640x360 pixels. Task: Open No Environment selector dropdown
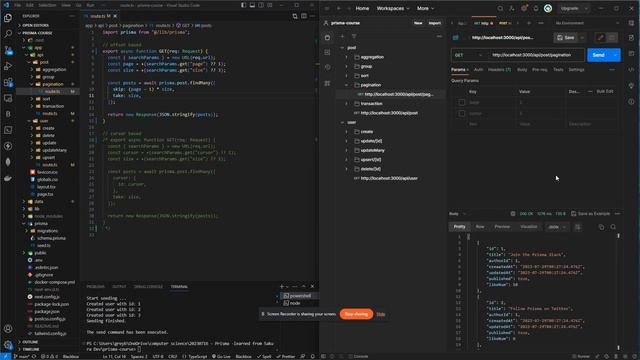point(587,23)
